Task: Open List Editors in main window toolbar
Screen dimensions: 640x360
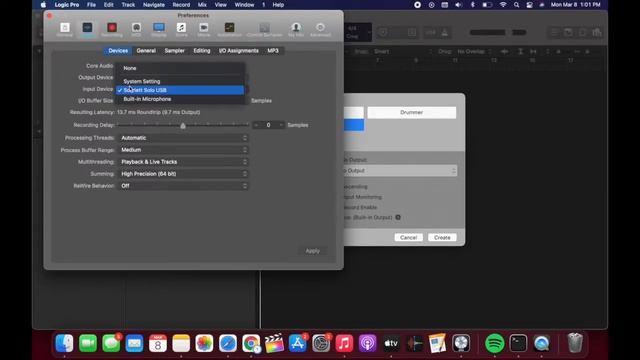Action: point(554,33)
